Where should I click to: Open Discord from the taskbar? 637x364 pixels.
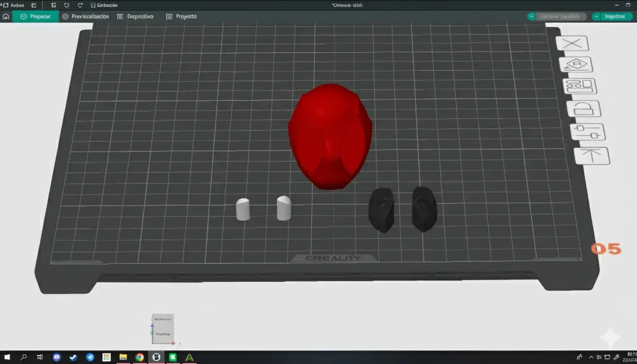click(x=57, y=357)
